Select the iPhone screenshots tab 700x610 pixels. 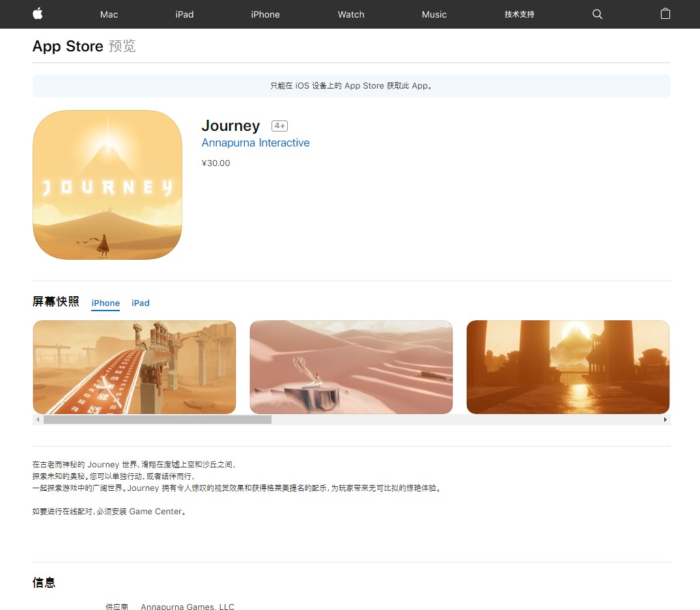(105, 303)
